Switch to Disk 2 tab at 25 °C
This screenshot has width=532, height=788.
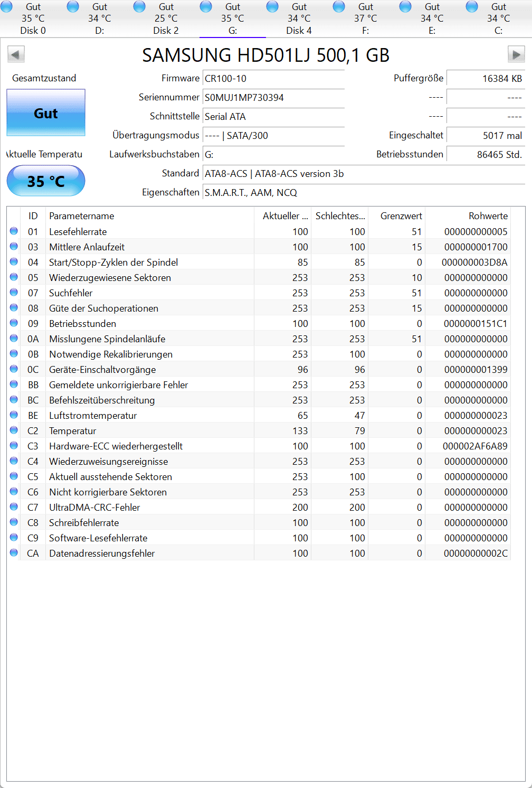[x=166, y=18]
